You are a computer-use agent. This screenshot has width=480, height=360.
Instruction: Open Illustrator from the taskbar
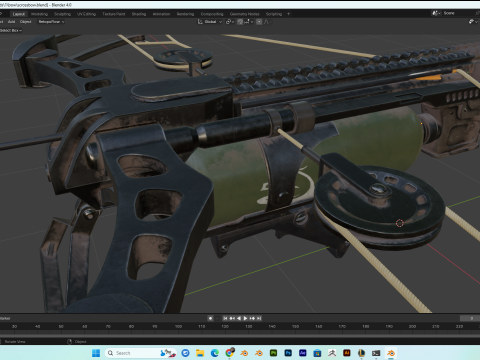point(347,353)
